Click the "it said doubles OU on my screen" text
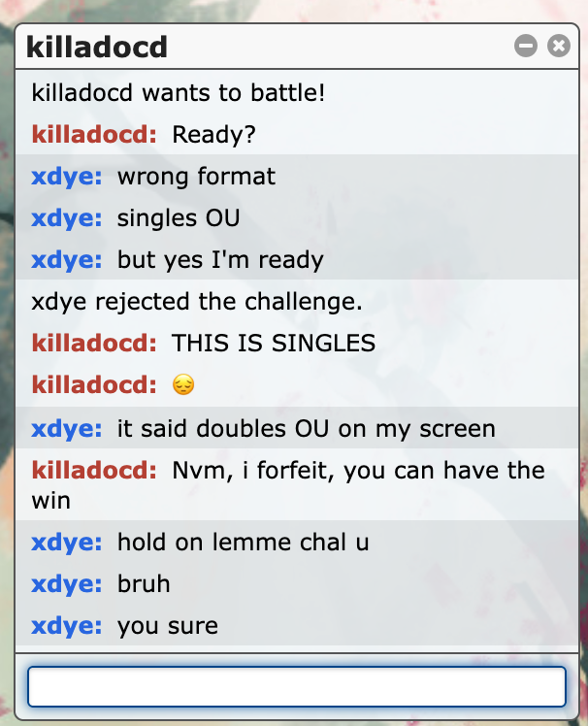The image size is (588, 726). 307,429
